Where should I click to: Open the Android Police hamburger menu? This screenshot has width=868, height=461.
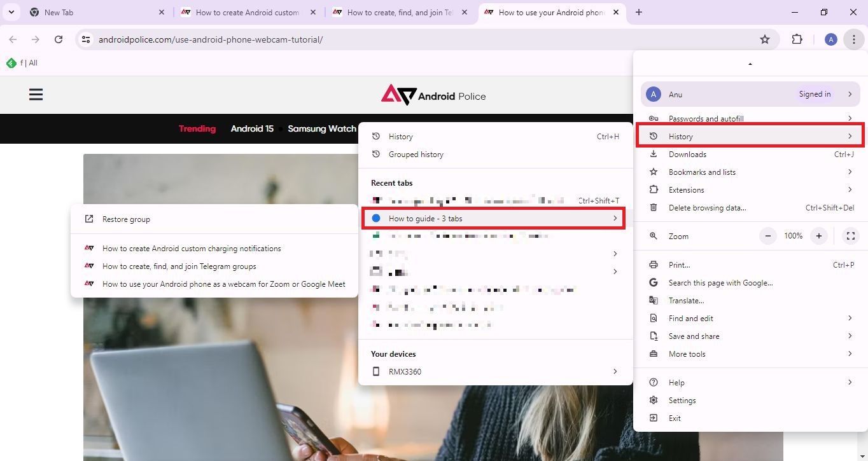pyautogui.click(x=36, y=95)
